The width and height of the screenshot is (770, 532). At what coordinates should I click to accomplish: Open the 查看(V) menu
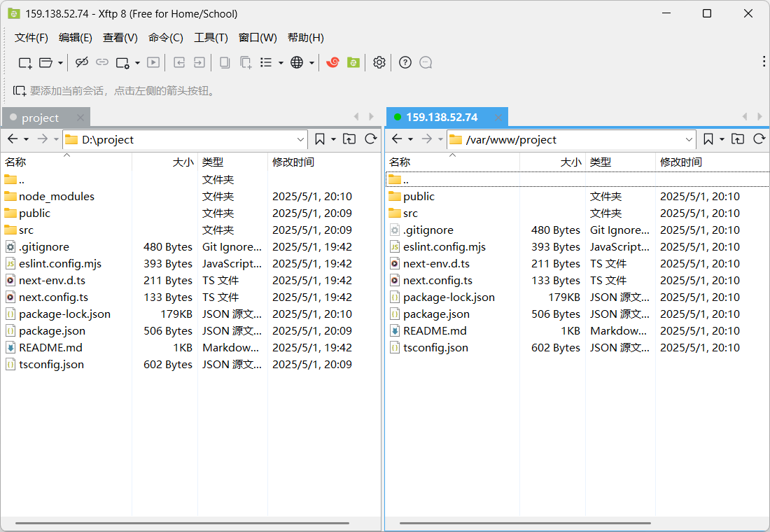point(120,38)
